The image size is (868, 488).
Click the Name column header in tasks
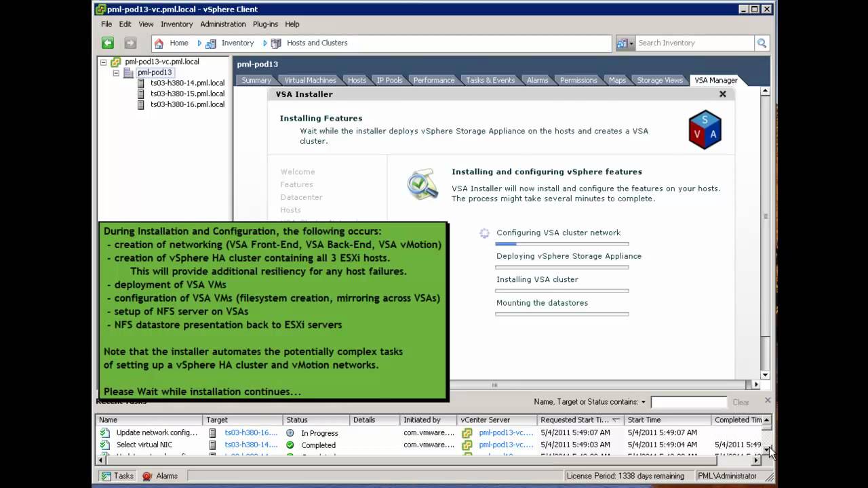149,420
